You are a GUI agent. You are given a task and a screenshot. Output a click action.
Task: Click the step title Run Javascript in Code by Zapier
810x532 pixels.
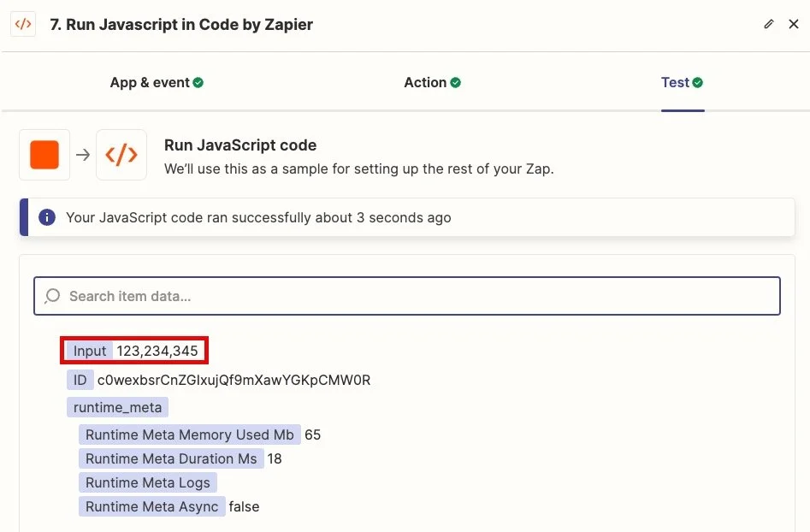pos(181,24)
